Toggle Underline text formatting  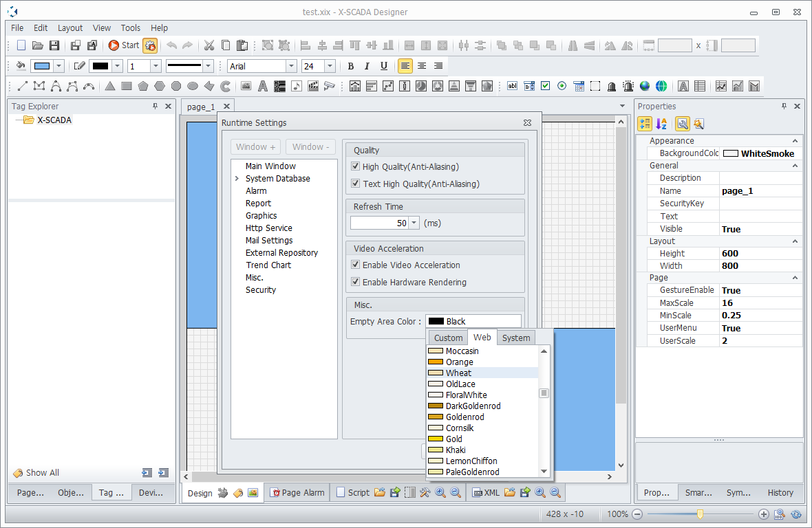pyautogui.click(x=384, y=66)
